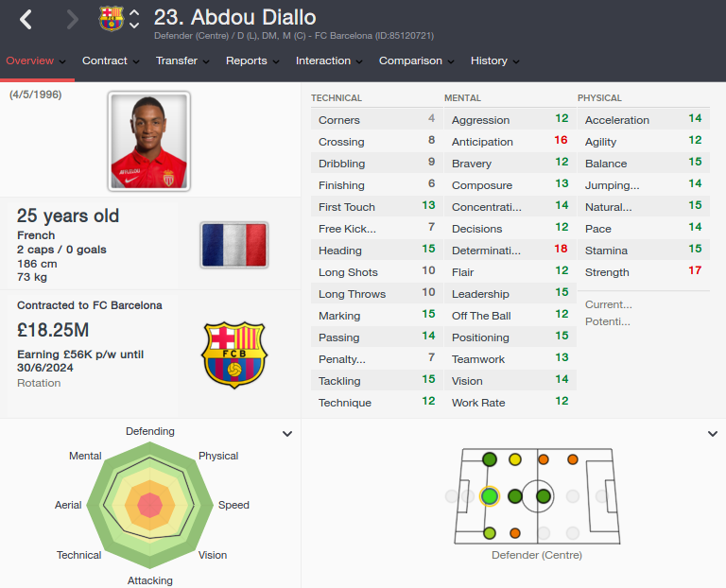This screenshot has height=588, width=726.
Task: Click the large FC Barcelona club crest
Action: (x=234, y=355)
